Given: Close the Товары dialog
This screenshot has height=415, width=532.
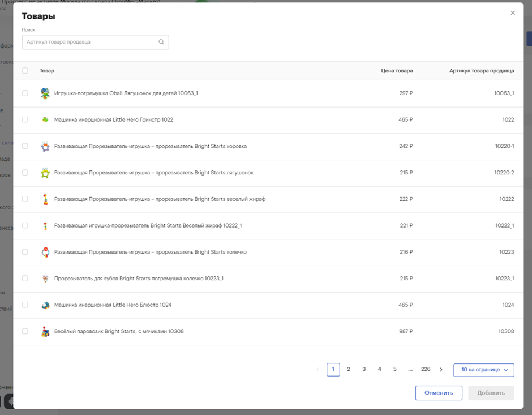Looking at the screenshot, I should tap(513, 12).
